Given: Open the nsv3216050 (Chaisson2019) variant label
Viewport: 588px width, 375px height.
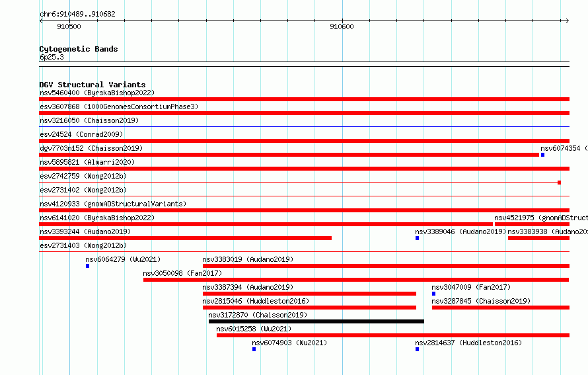Looking at the screenshot, I should click(89, 120).
